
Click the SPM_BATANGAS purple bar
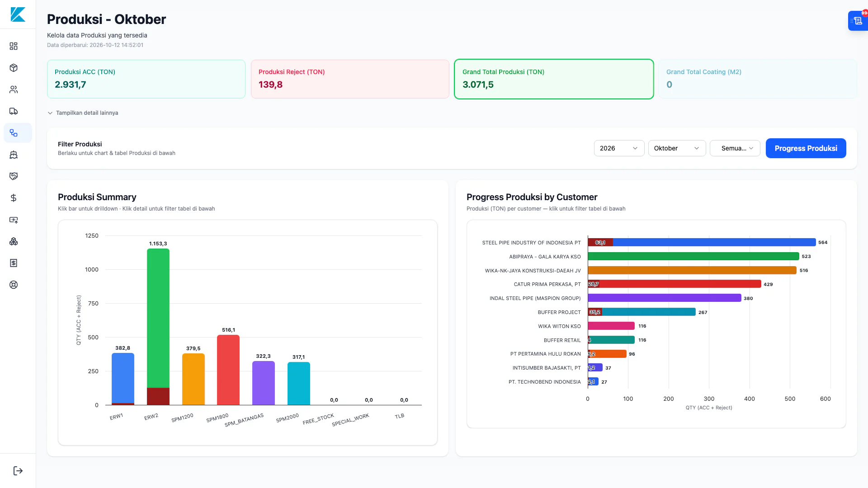[264, 383]
